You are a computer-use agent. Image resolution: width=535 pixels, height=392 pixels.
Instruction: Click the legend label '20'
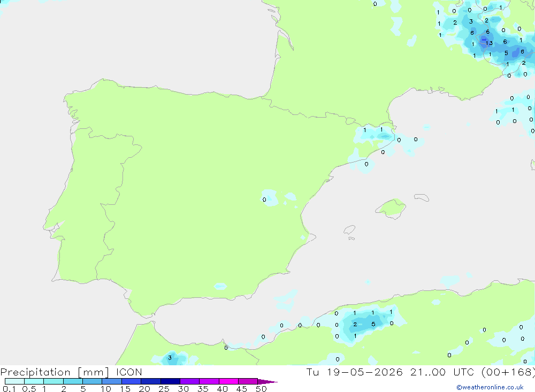click(x=144, y=389)
